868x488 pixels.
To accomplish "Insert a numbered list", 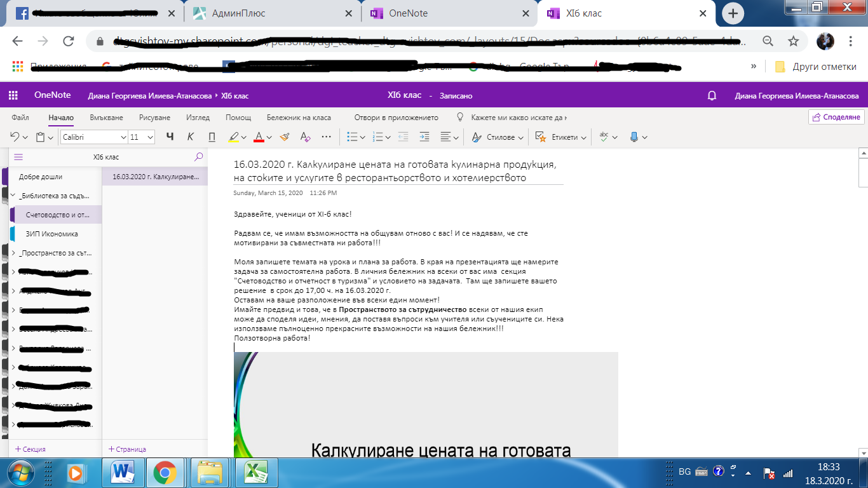I will point(377,137).
